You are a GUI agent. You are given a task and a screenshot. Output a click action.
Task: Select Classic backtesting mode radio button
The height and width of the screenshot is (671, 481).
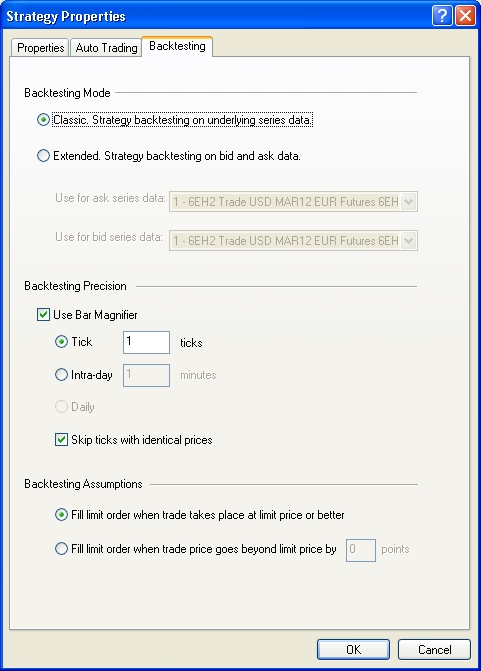coord(43,120)
